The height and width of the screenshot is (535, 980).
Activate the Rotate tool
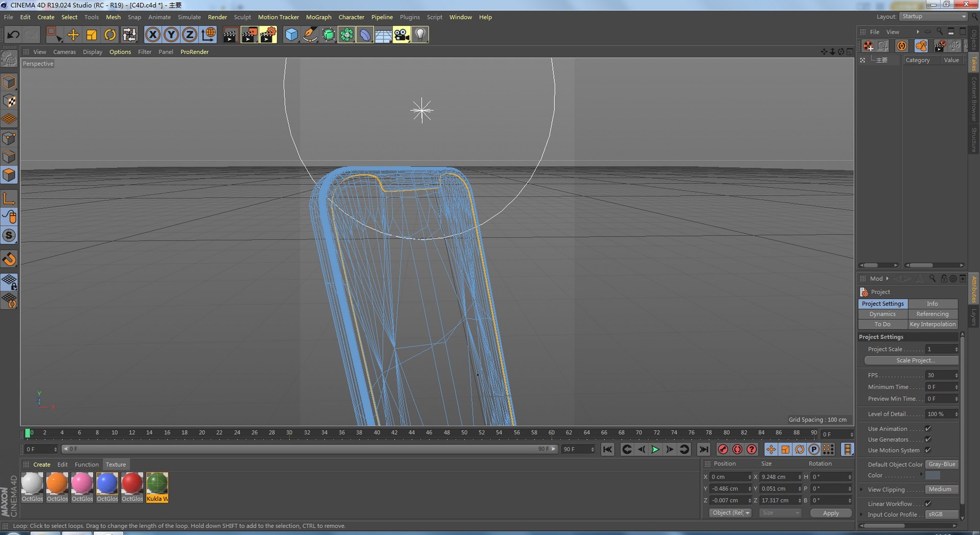coord(110,35)
